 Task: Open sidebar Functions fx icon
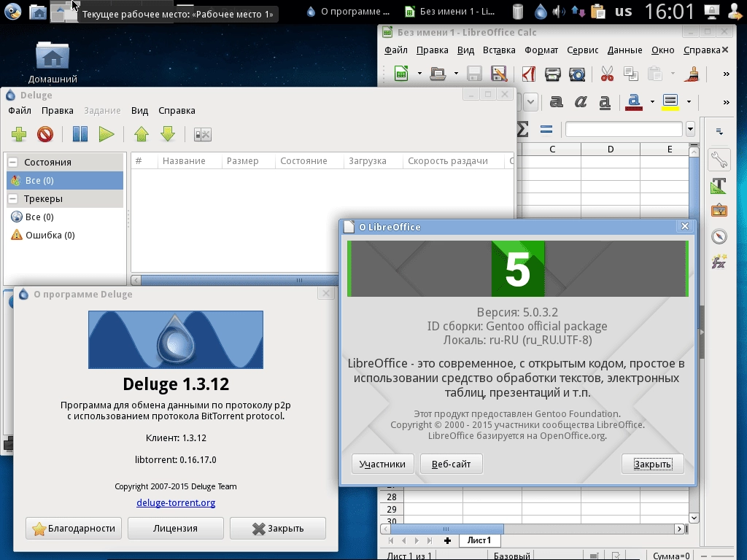click(719, 262)
